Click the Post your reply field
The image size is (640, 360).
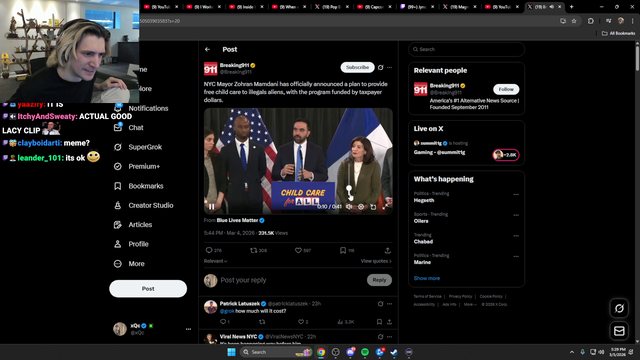pyautogui.click(x=292, y=280)
